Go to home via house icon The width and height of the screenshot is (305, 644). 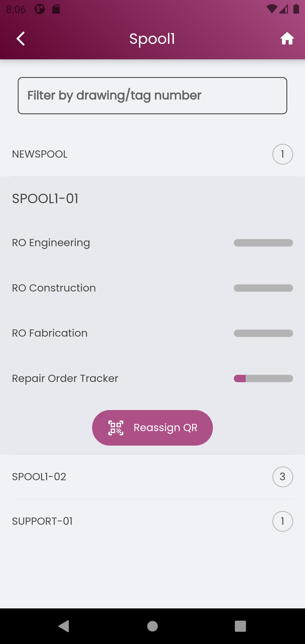click(x=287, y=39)
